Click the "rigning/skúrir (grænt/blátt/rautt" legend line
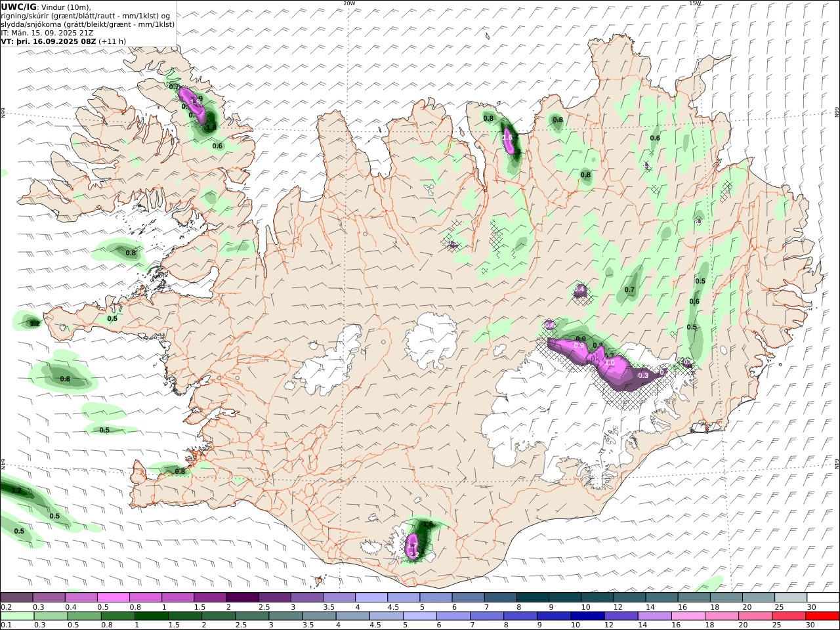Screen dimensions: 840x630 [x=85, y=15]
